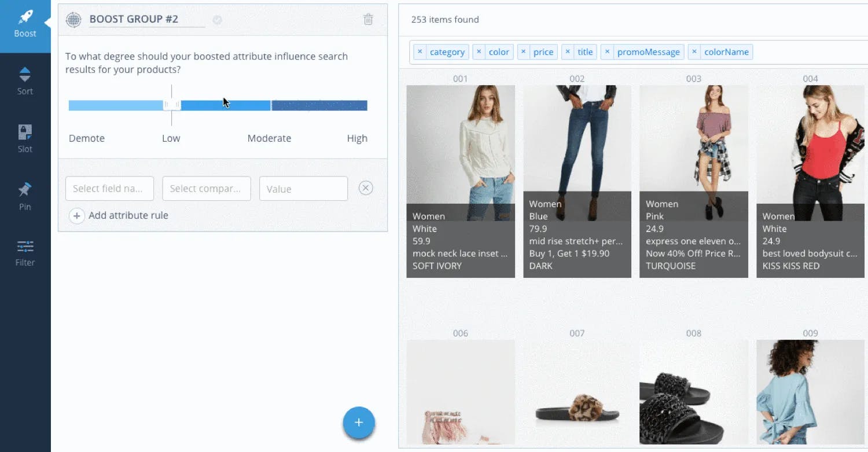The image size is (868, 452).
Task: Delete Boost Group #2 with trash icon
Action: pyautogui.click(x=368, y=20)
